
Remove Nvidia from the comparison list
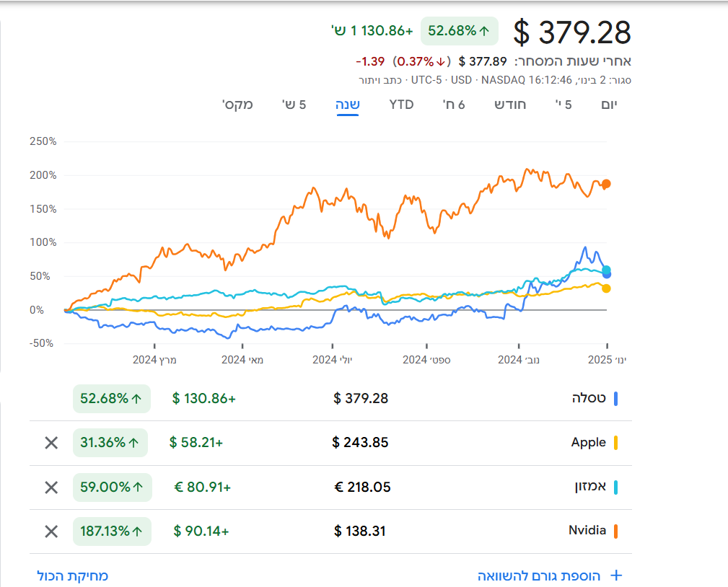(x=51, y=531)
